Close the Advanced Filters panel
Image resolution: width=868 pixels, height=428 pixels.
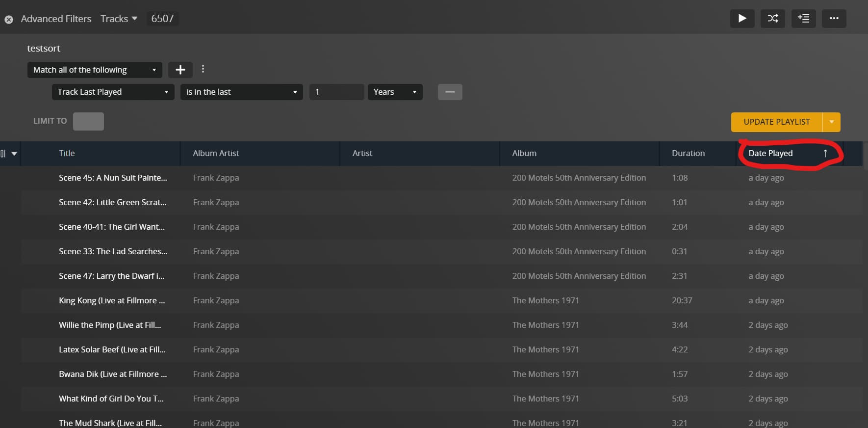point(9,20)
